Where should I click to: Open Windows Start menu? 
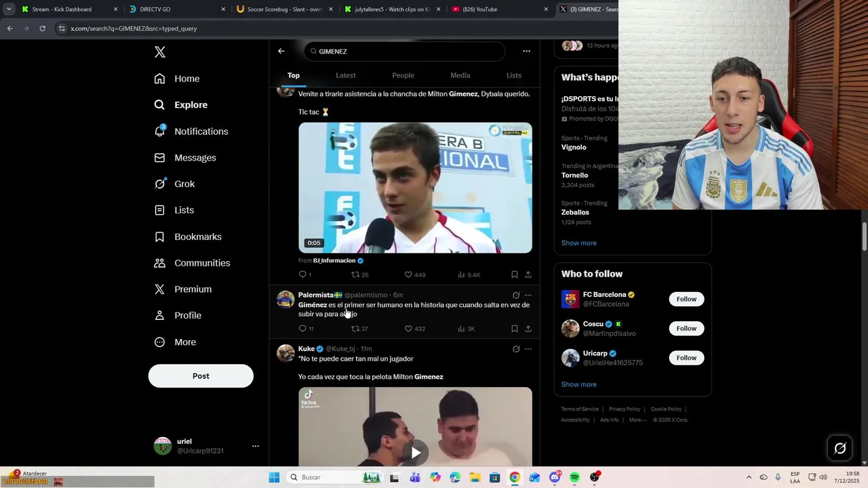pos(274,477)
